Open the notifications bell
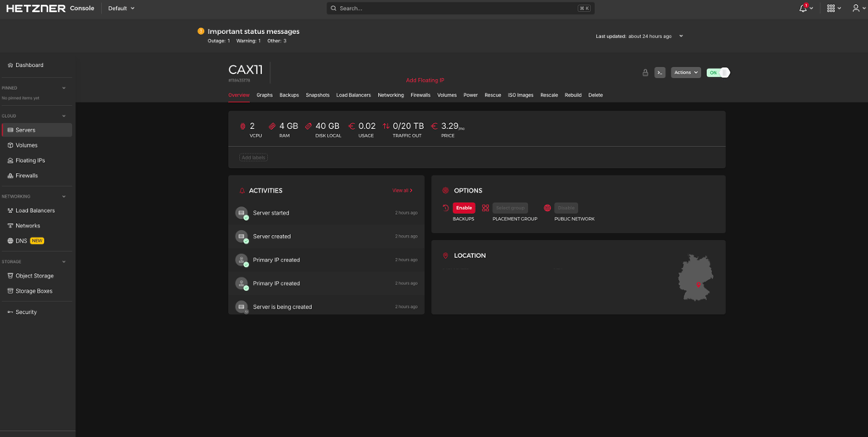868x437 pixels. (804, 8)
